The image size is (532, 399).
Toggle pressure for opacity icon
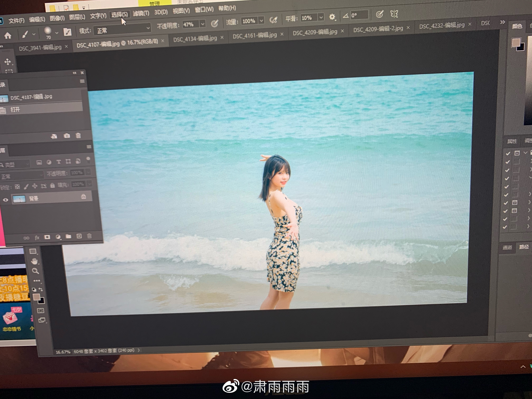[215, 23]
